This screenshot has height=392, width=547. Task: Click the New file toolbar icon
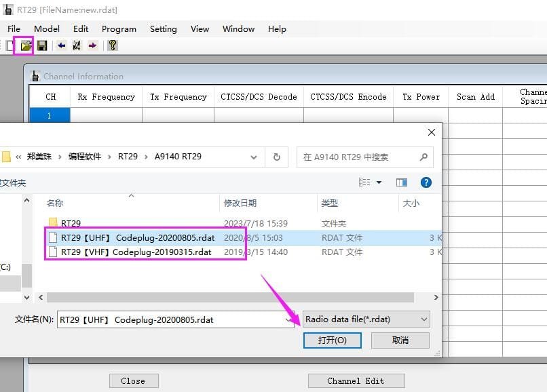(x=10, y=45)
